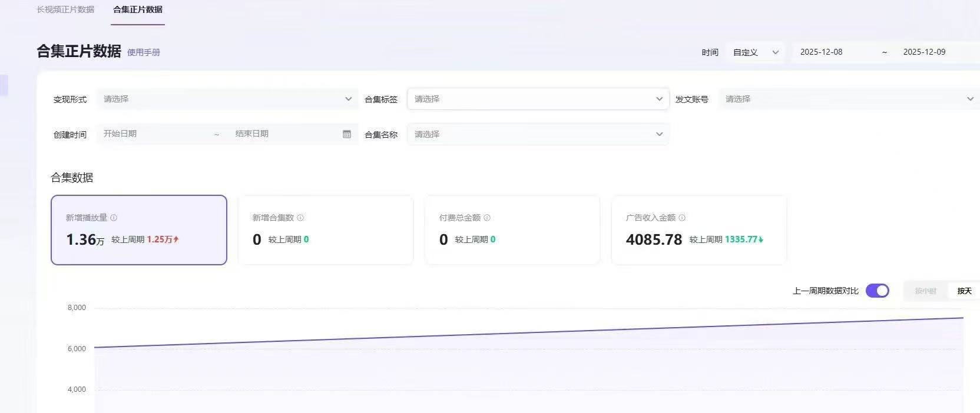Click info icon beside 新增播放量
Screen dimensions: 980x413
point(114,218)
